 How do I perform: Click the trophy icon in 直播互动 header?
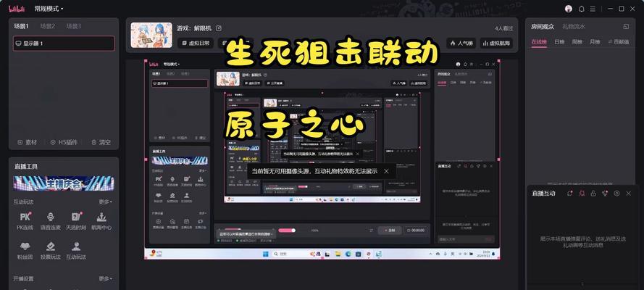click(x=605, y=193)
